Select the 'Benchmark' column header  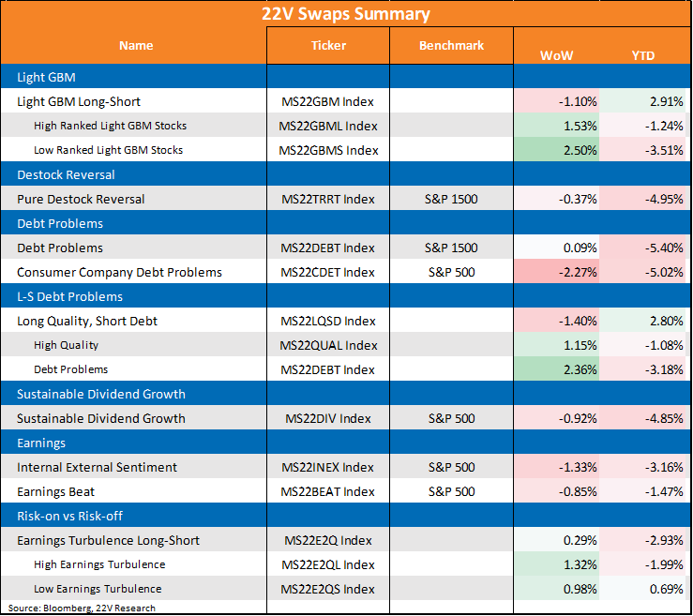(x=451, y=46)
